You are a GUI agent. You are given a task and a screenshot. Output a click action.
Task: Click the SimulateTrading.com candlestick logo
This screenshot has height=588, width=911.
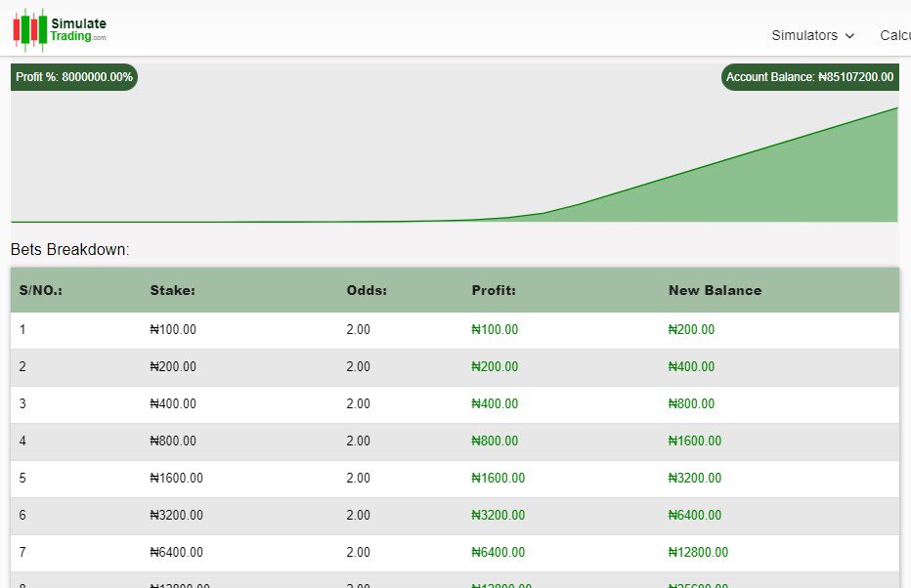tap(60, 29)
